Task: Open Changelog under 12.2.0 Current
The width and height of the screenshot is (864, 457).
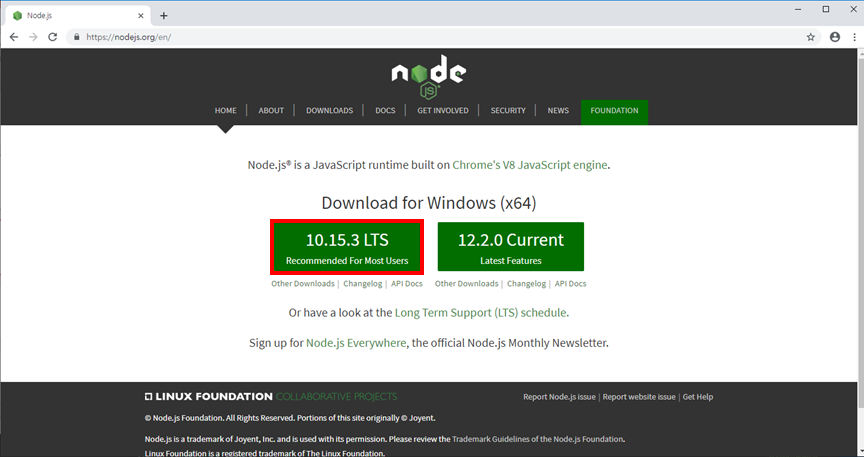Action: click(x=526, y=283)
